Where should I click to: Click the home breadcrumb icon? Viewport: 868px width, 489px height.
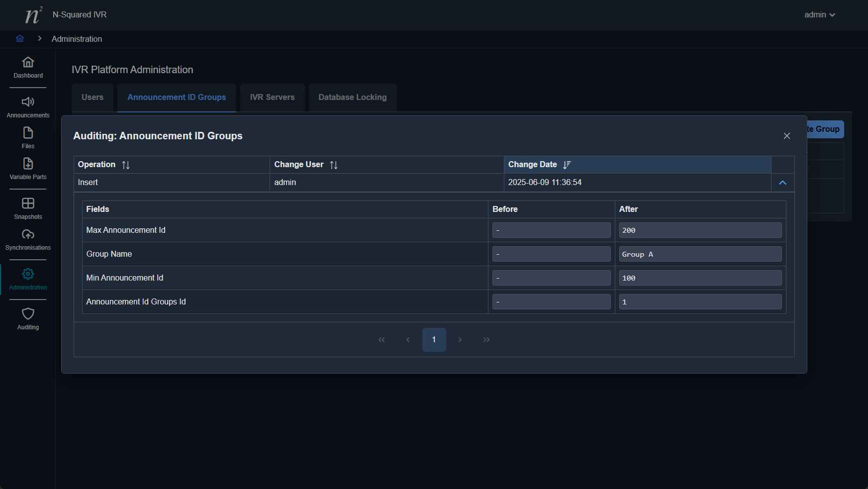20,39
